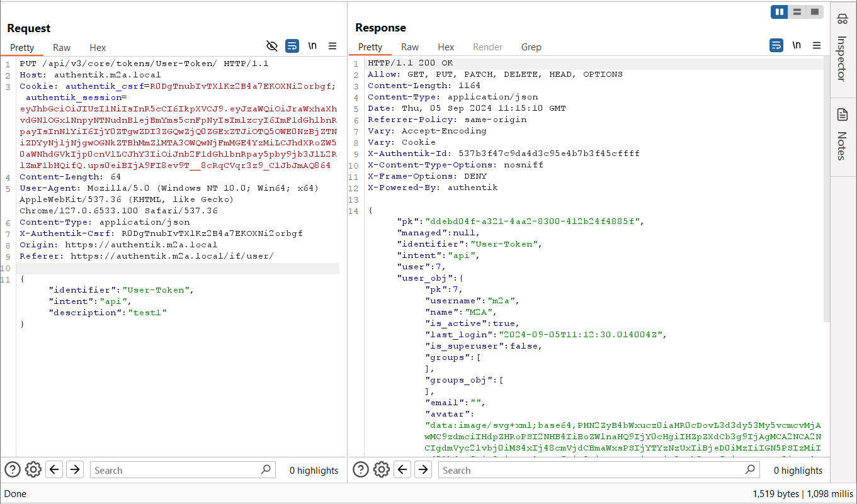
Task: Click X-Authentik-Csrf header line
Action: click(161, 233)
